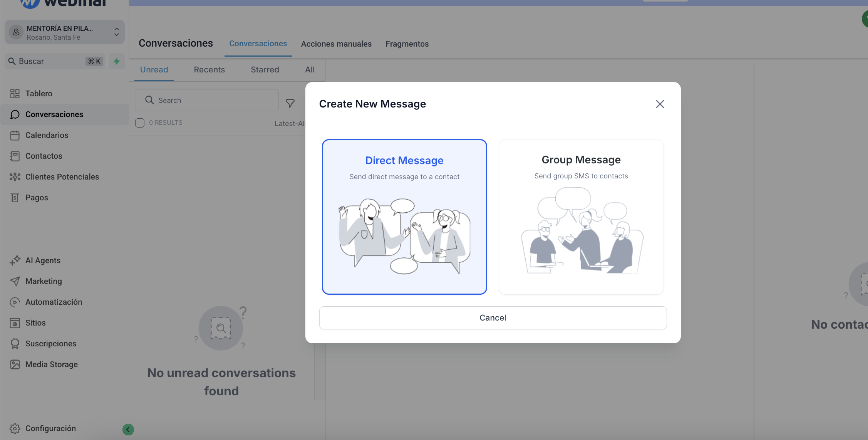Open AI Agents section
Viewport: 868px width, 440px height.
[43, 260]
